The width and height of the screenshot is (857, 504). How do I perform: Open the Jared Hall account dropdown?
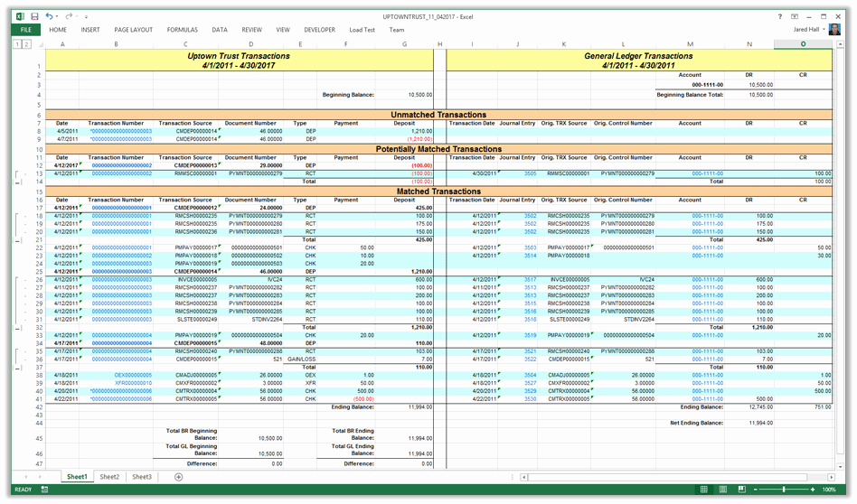(809, 30)
